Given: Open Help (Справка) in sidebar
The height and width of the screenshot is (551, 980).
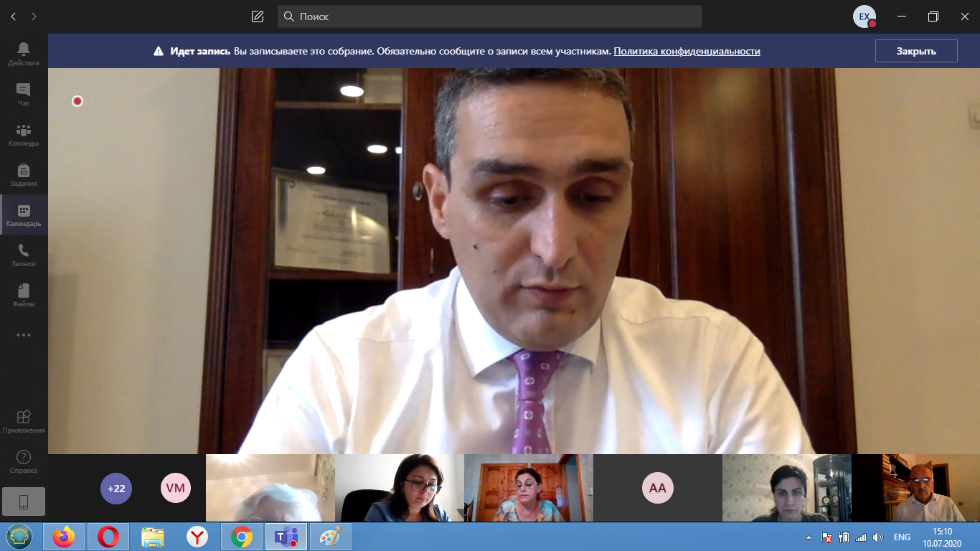Looking at the screenshot, I should 24,461.
